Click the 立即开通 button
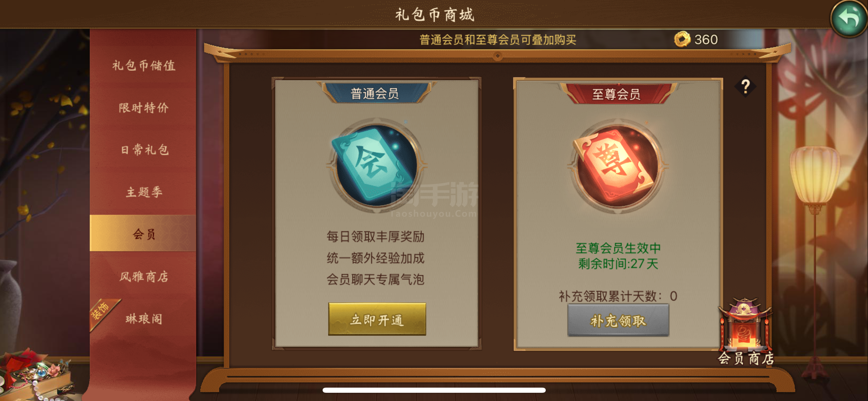This screenshot has height=401, width=868. [377, 319]
